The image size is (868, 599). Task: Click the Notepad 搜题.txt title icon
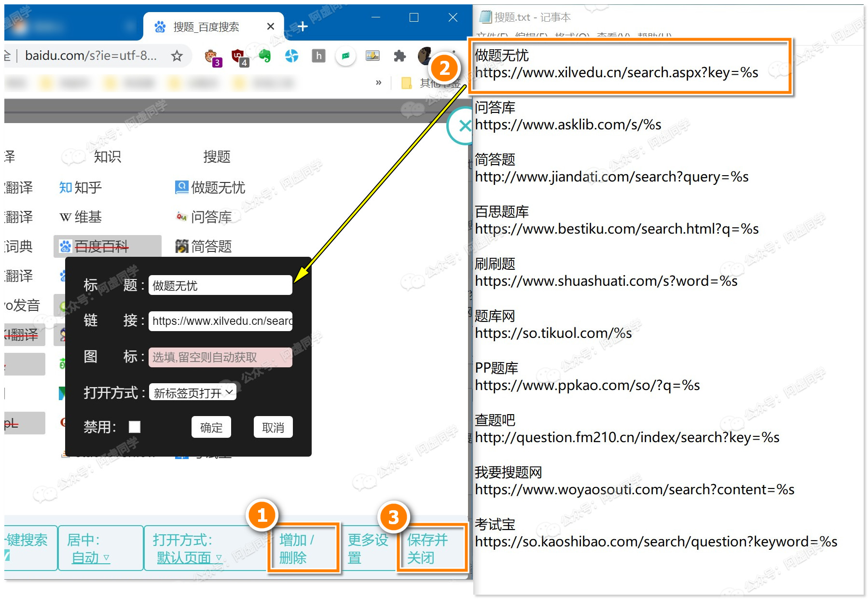(x=484, y=17)
